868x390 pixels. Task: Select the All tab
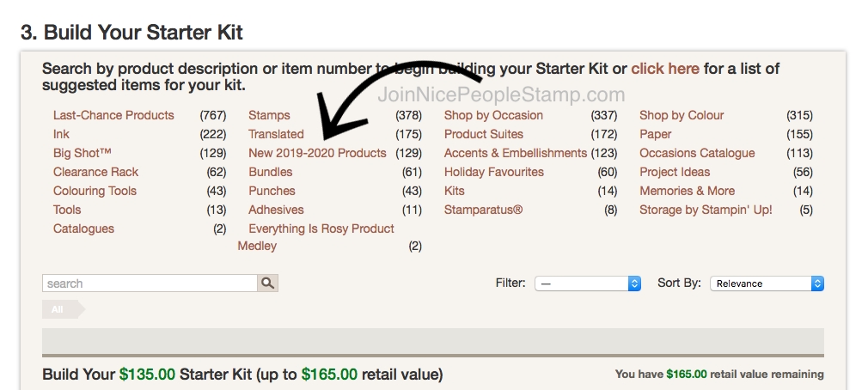pos(58,309)
